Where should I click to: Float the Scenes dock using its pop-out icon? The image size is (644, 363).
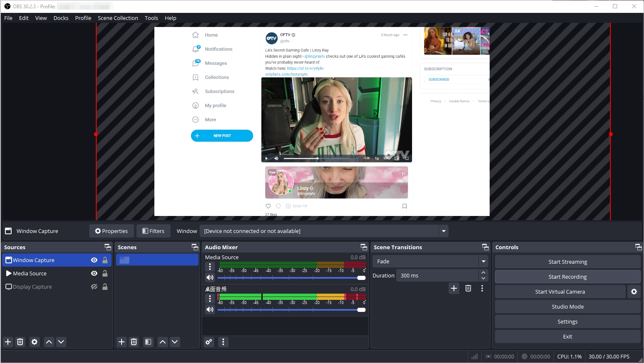[195, 247]
